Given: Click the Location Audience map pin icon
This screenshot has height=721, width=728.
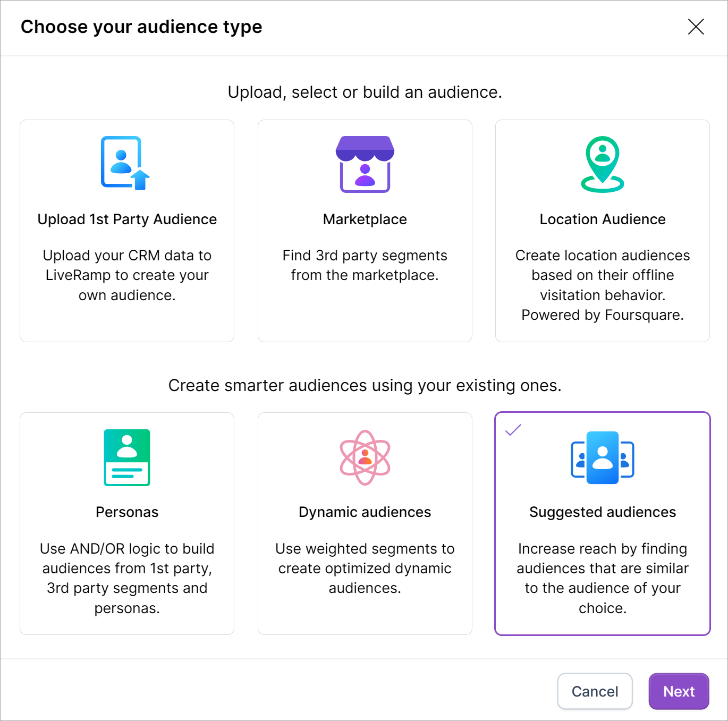Looking at the screenshot, I should [602, 164].
